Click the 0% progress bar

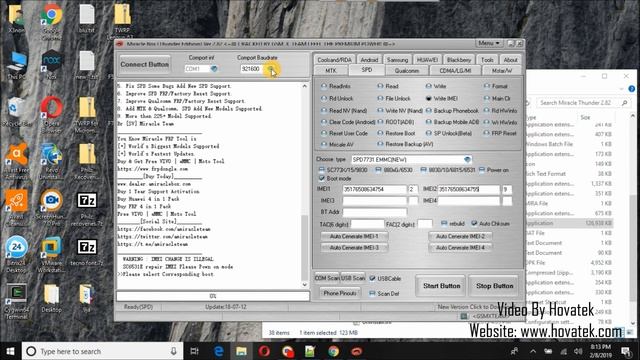click(213, 296)
